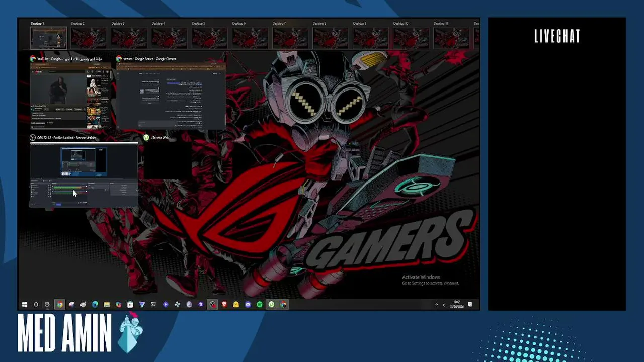The height and width of the screenshot is (362, 644).
Task: Switch to the Desktop 10 thumbnail
Action: point(411,38)
